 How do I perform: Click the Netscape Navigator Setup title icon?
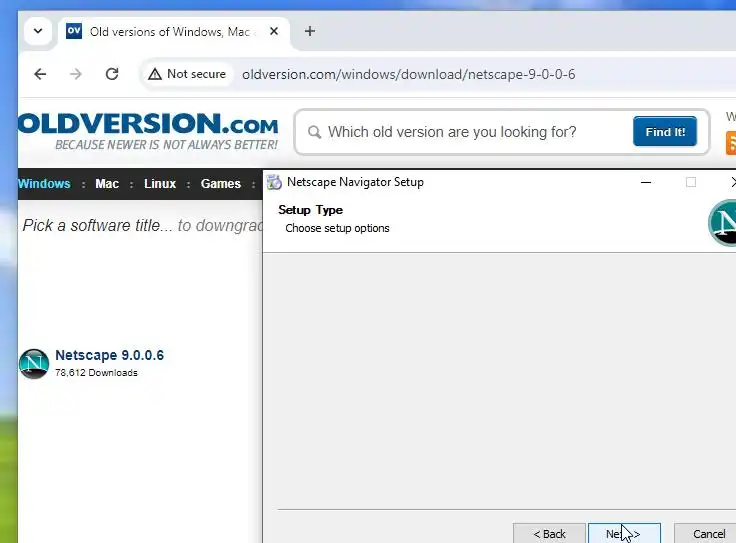point(275,182)
